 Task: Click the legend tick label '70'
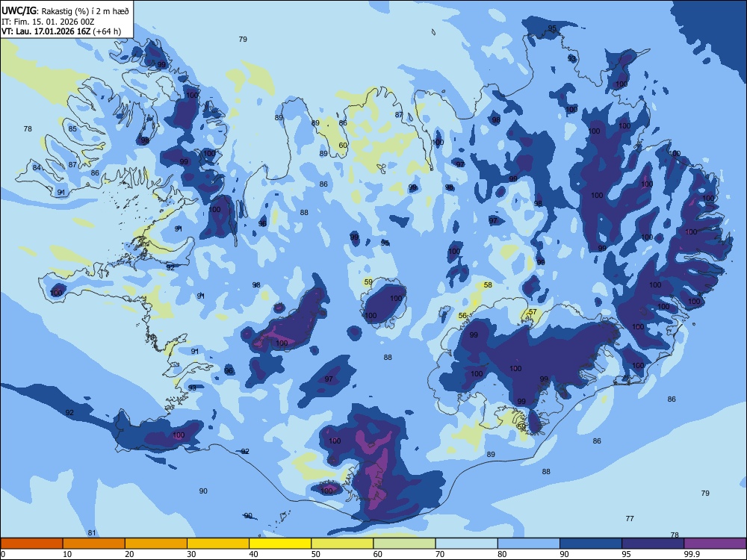(x=440, y=554)
